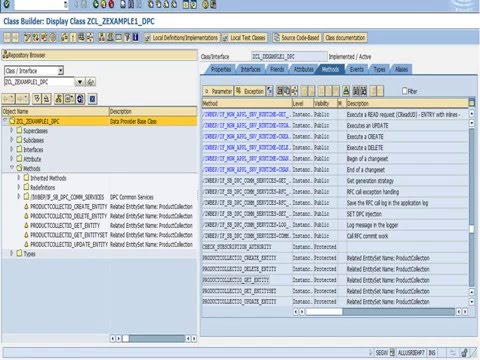
Task: Click the methods table vertical scrollbar
Action: pos(471,207)
